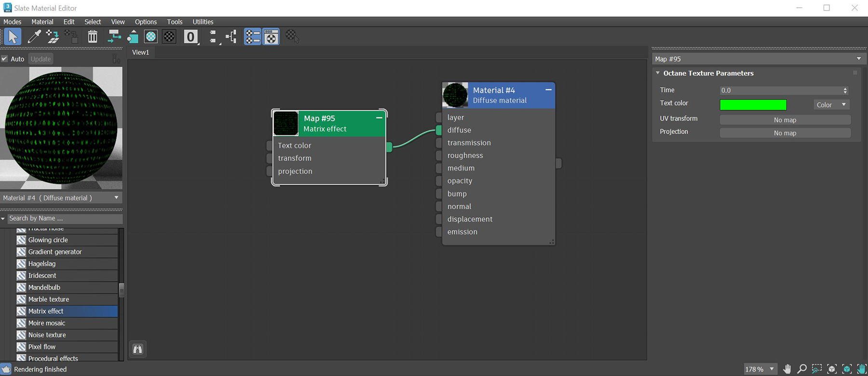Move Children toolbar icon
The width and height of the screenshot is (868, 376).
pyautogui.click(x=114, y=37)
